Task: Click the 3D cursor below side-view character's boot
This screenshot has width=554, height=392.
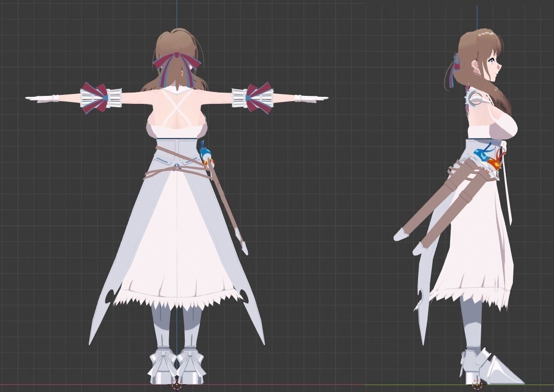Action: pyautogui.click(x=477, y=383)
